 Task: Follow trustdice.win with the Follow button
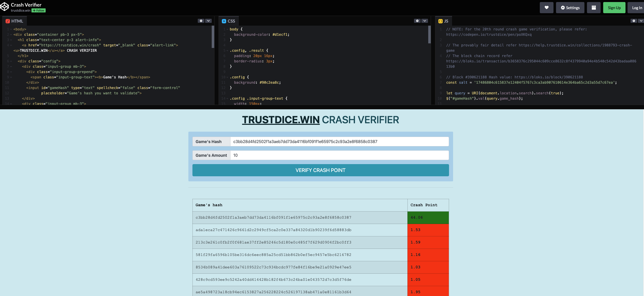click(x=39, y=10)
